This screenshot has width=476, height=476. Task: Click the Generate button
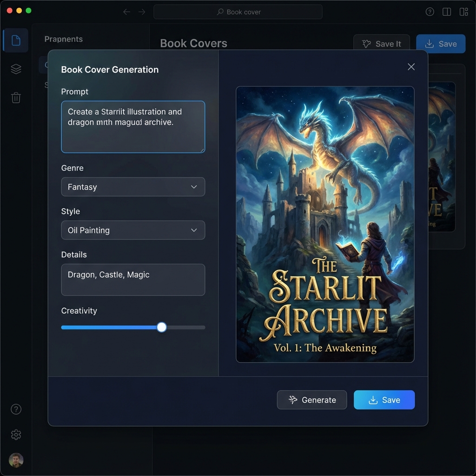coord(312,400)
